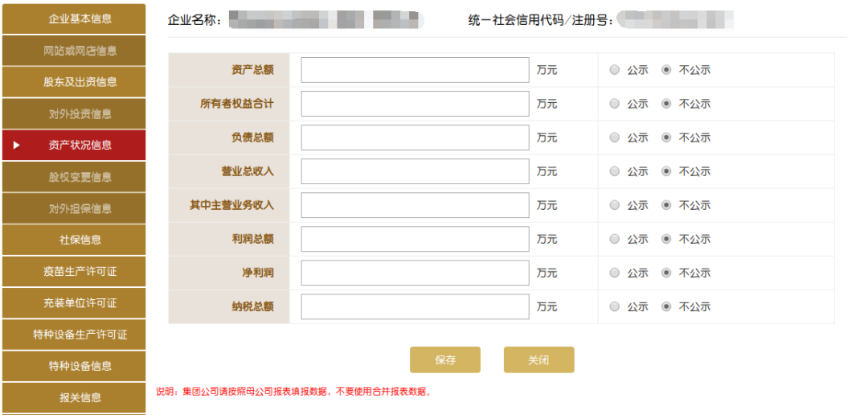The width and height of the screenshot is (868, 415).
Task: Focus the 资产总额 input field
Action: pyautogui.click(x=416, y=70)
